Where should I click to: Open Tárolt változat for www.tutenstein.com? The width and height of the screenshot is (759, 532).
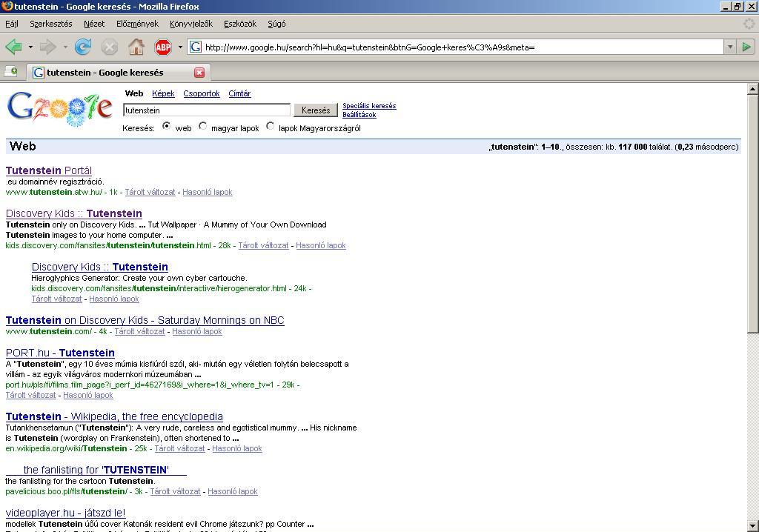pos(139,332)
